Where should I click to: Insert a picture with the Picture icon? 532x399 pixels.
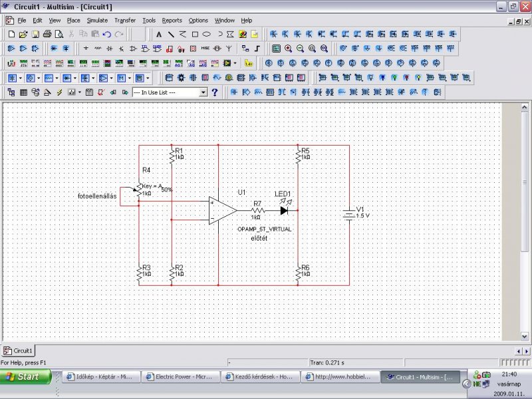(243, 35)
